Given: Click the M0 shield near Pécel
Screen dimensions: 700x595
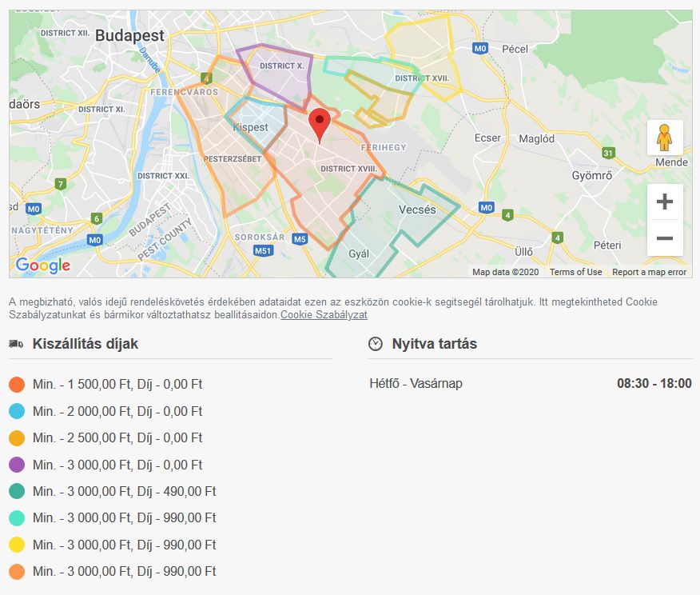Looking at the screenshot, I should 480,48.
